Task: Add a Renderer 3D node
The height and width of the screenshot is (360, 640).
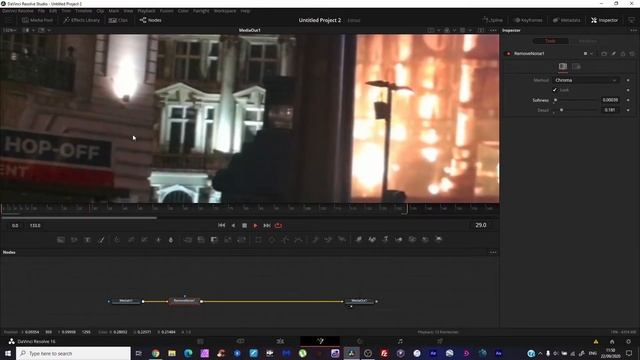Action: 439,240
